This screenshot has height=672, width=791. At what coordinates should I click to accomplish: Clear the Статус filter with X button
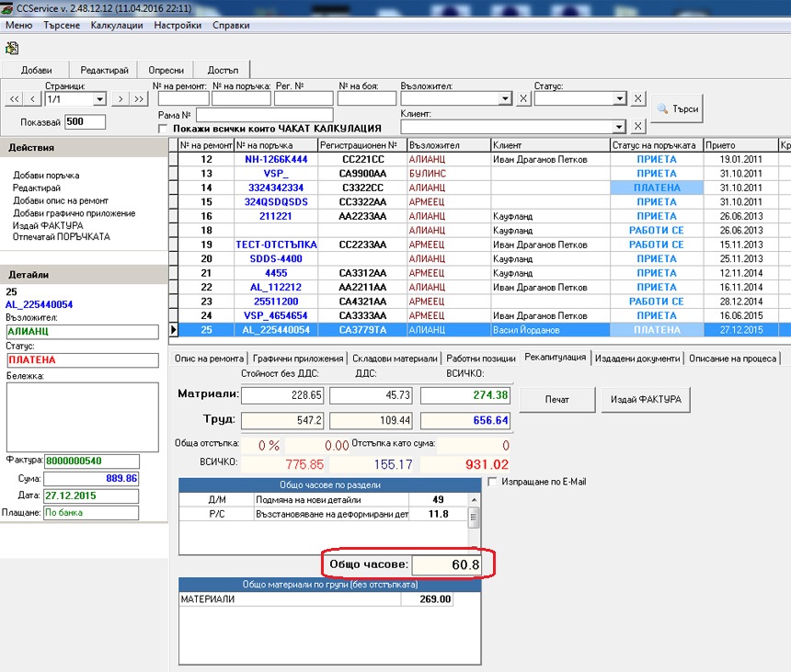point(637,98)
